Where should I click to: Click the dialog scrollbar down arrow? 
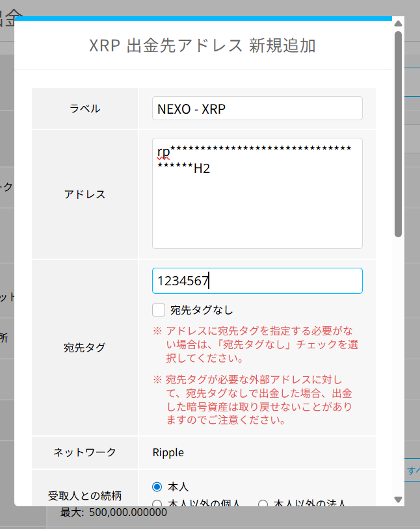[x=398, y=499]
